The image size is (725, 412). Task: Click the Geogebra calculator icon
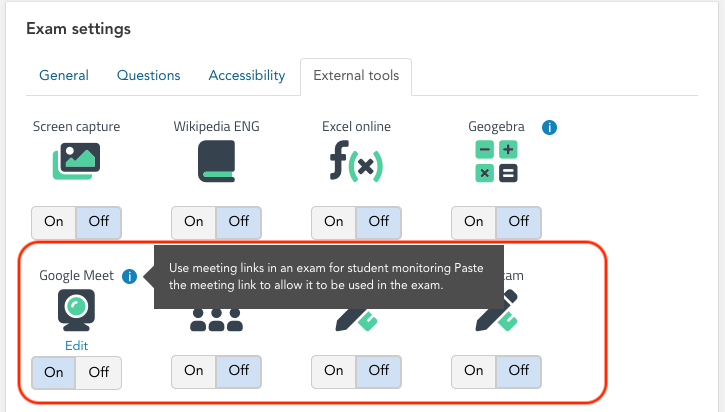(x=495, y=161)
